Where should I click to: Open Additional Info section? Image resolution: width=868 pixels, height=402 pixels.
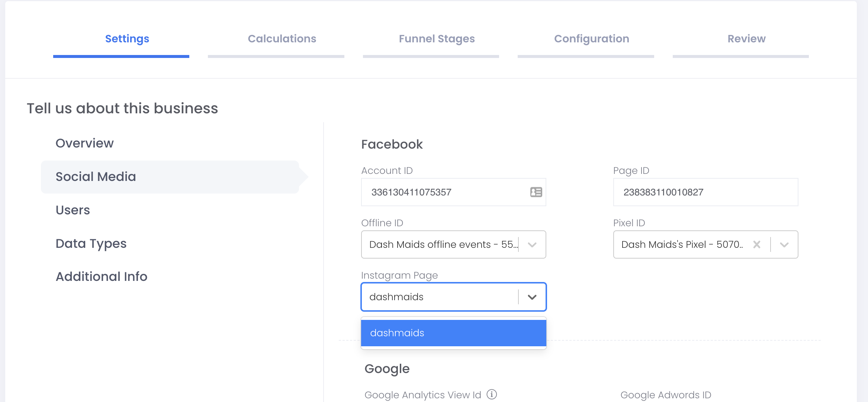point(101,276)
